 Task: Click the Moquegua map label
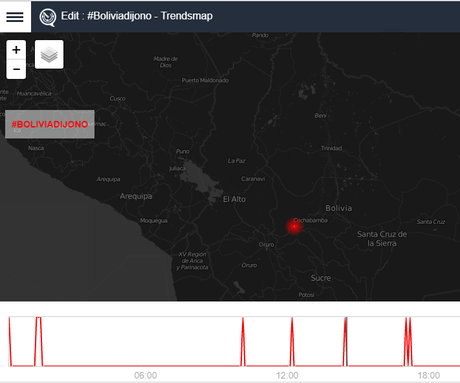(x=154, y=221)
